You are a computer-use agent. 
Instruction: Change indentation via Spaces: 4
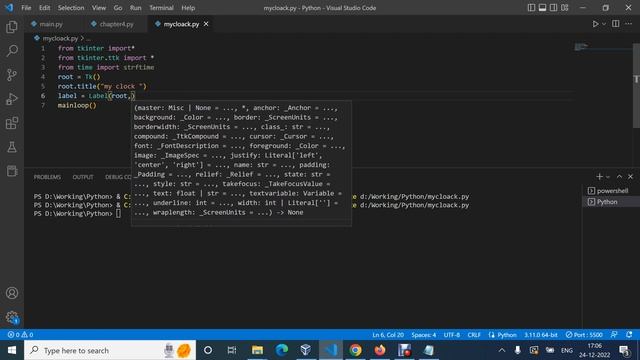click(x=424, y=335)
